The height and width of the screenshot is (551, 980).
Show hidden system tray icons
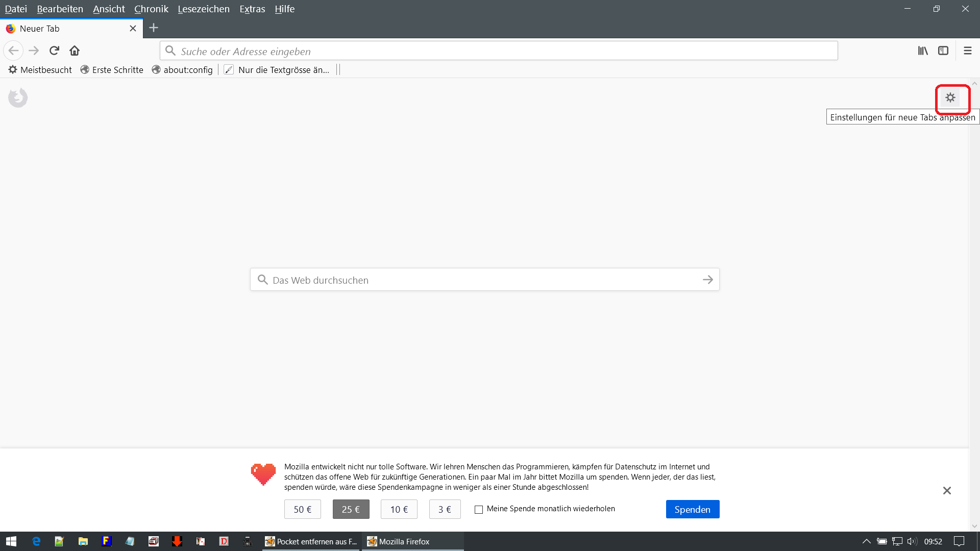pyautogui.click(x=866, y=541)
